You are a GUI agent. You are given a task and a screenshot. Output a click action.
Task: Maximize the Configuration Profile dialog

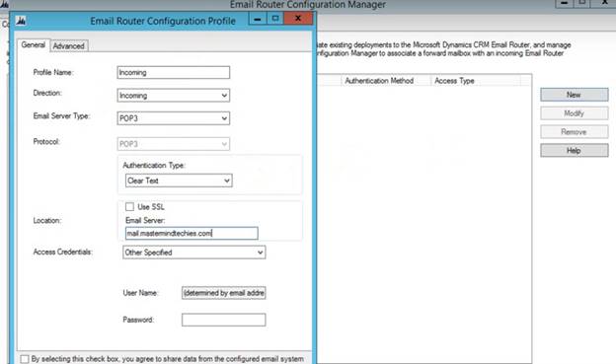[275, 18]
